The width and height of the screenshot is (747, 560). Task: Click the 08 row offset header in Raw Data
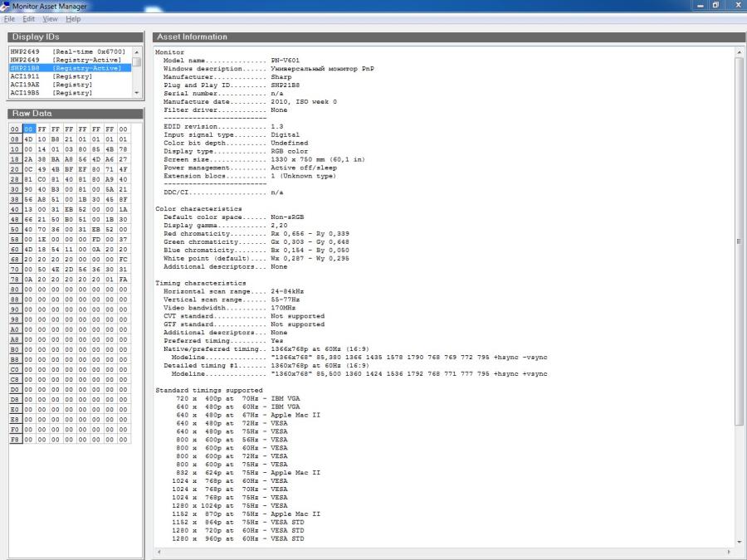click(x=15, y=139)
